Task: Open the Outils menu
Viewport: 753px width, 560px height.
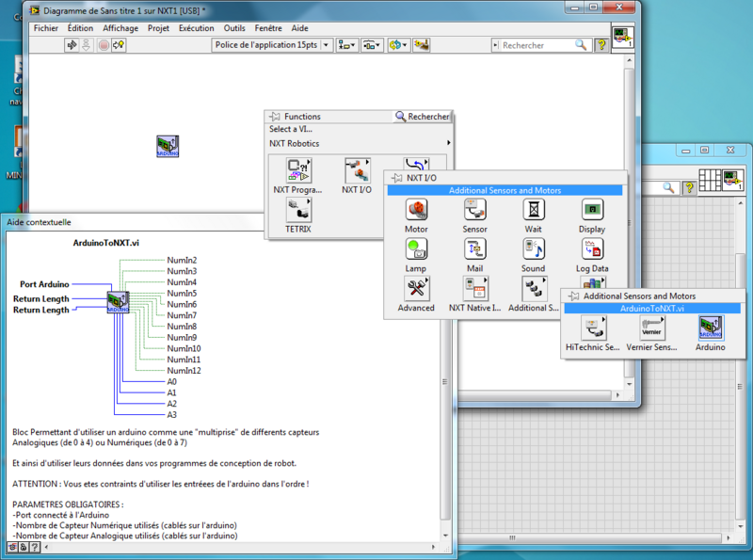Action: pos(234,28)
